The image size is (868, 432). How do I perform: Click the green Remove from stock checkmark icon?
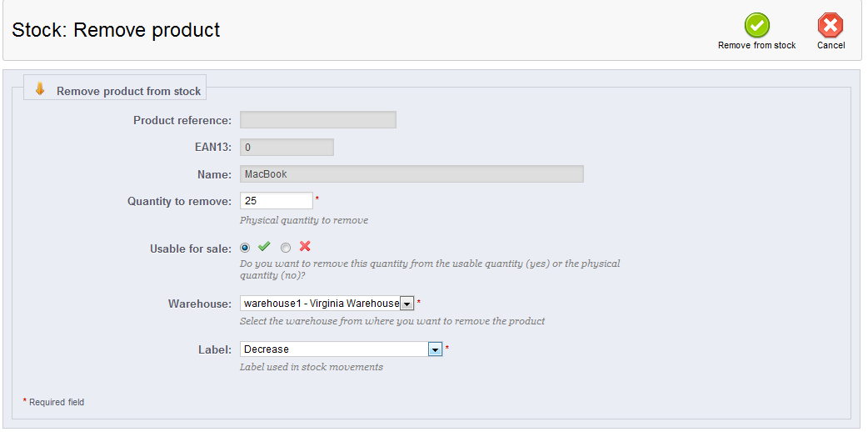[x=756, y=26]
